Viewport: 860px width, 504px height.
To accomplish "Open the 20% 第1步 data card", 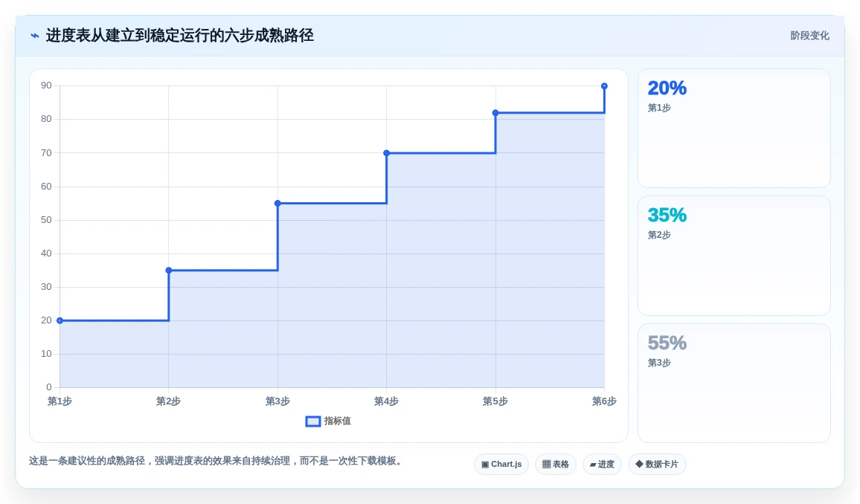I will pyautogui.click(x=734, y=128).
